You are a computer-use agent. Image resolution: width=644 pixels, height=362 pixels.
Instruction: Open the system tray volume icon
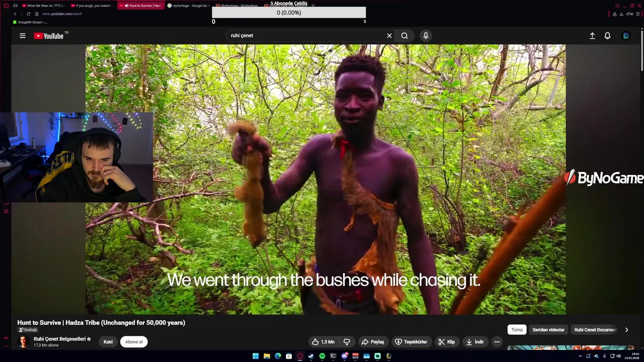click(x=618, y=356)
